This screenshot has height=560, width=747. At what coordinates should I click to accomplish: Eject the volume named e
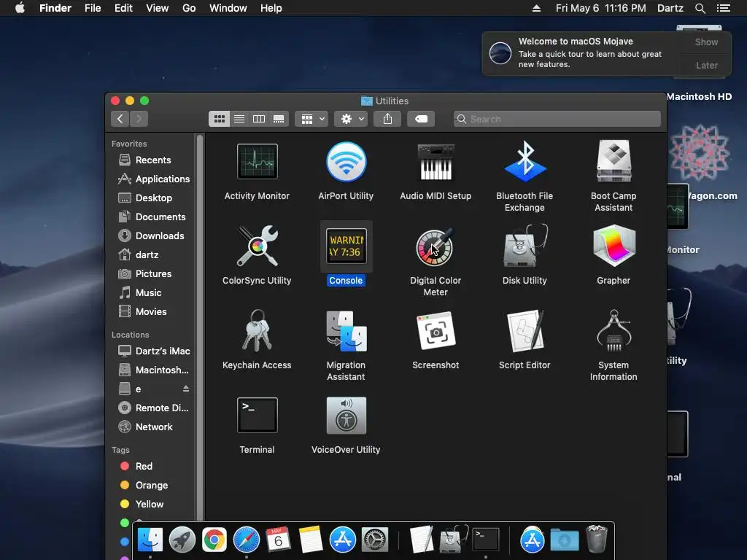(186, 389)
